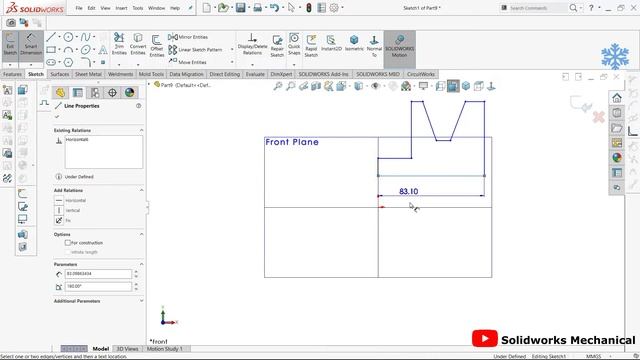The width and height of the screenshot is (640, 360).
Task: Toggle Instant2D
Action: coord(331,43)
